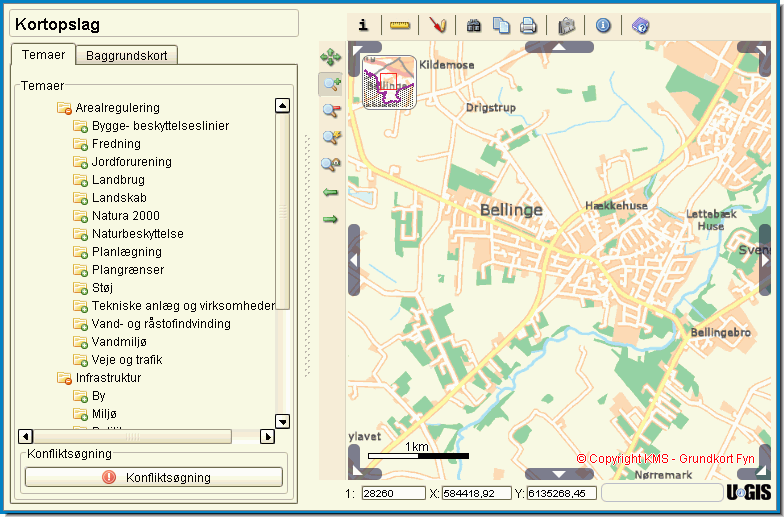Screen dimensions: 784x517
Task: Click the horizontal scroll left arrow
Action: tap(26, 436)
